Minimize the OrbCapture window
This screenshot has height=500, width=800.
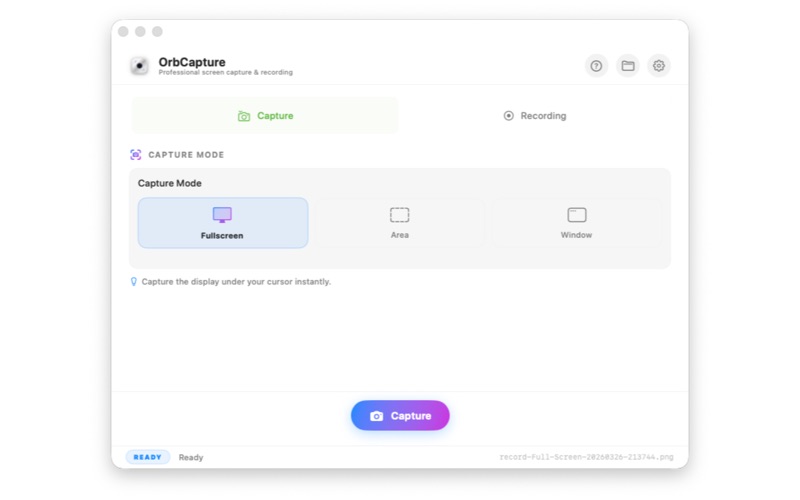click(140, 32)
